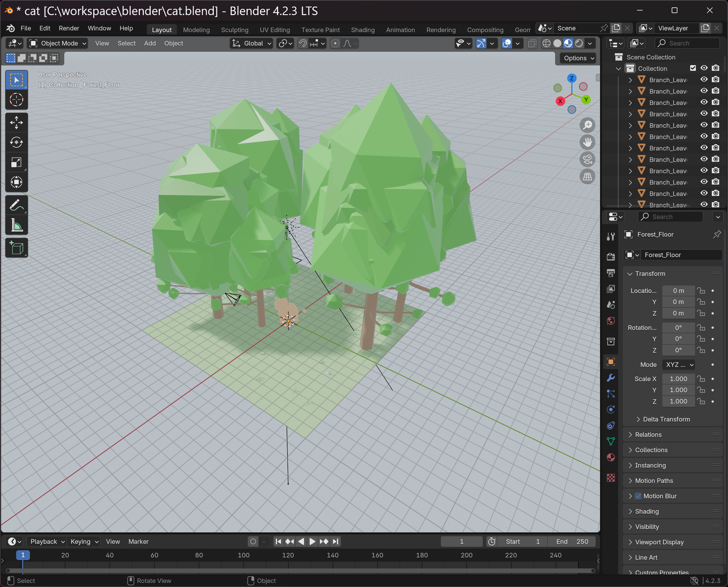Select the Scale tool
The width and height of the screenshot is (728, 587).
coord(16,162)
